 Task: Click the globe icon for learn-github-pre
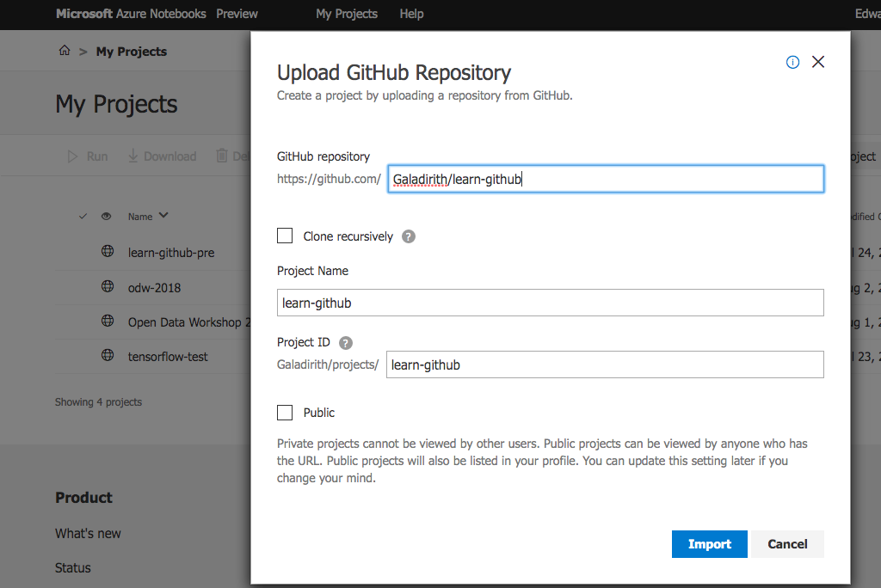pyautogui.click(x=108, y=251)
